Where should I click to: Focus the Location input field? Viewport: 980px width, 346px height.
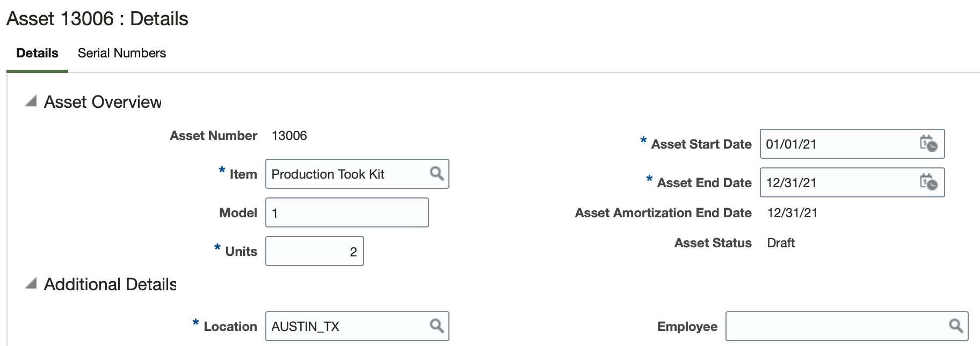pyautogui.click(x=346, y=326)
